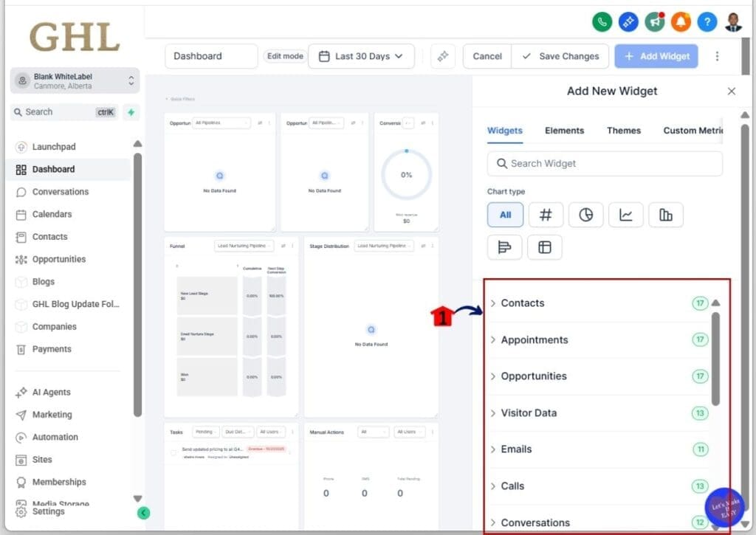
Task: Switch to the Elements tab
Action: 564,130
